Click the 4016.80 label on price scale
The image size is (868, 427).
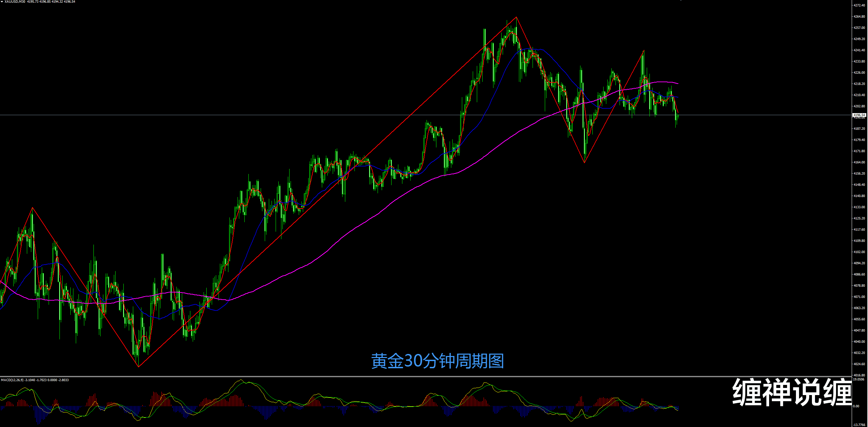point(860,375)
